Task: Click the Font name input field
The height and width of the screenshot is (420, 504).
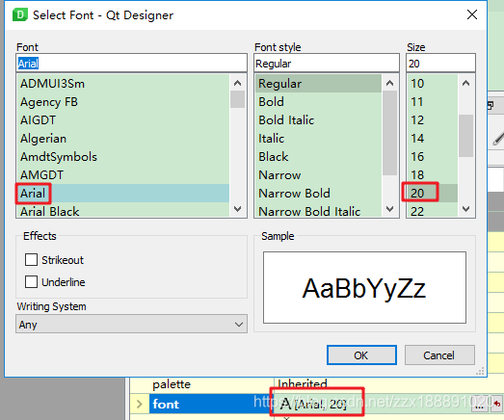Action: click(131, 63)
